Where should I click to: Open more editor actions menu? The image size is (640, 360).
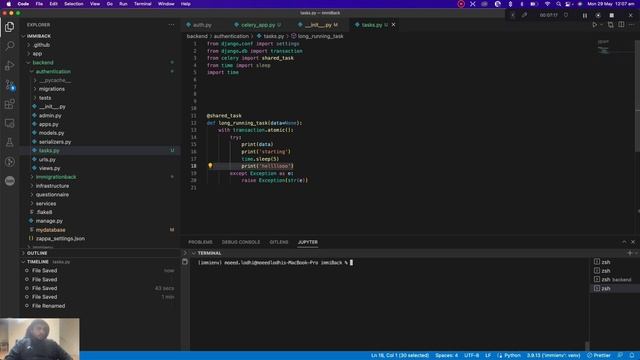tap(632, 25)
